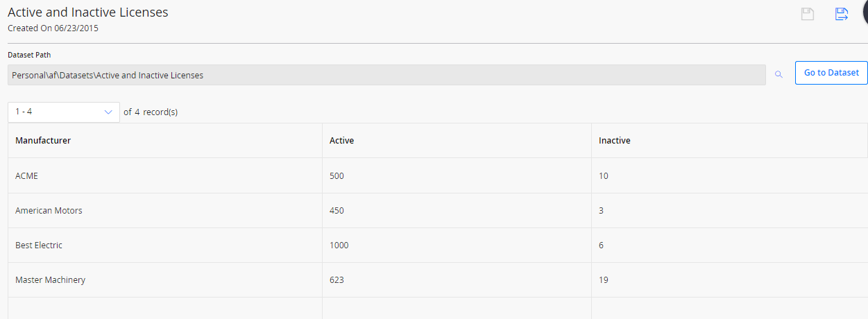
Task: Click the Inactive column header
Action: (615, 141)
